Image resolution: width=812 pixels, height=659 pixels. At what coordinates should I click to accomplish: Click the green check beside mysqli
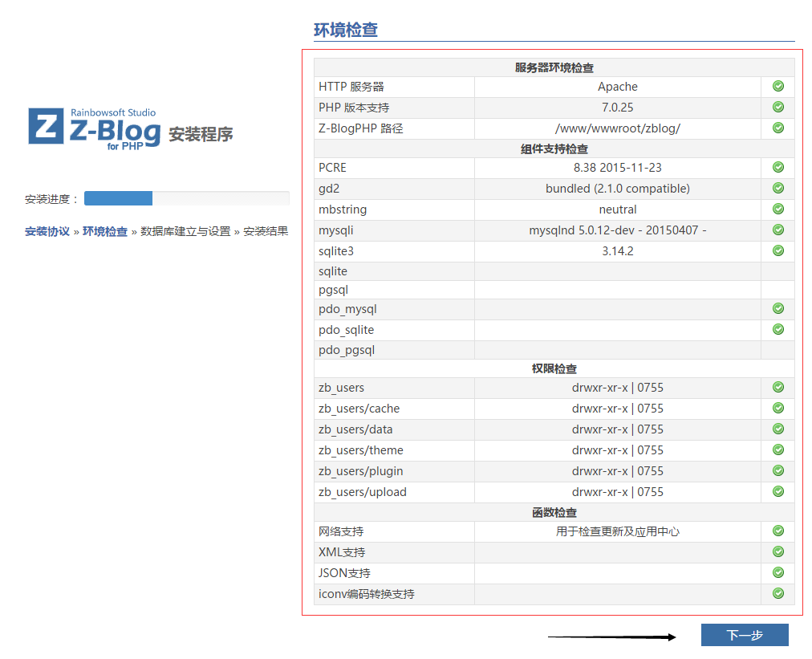point(777,230)
